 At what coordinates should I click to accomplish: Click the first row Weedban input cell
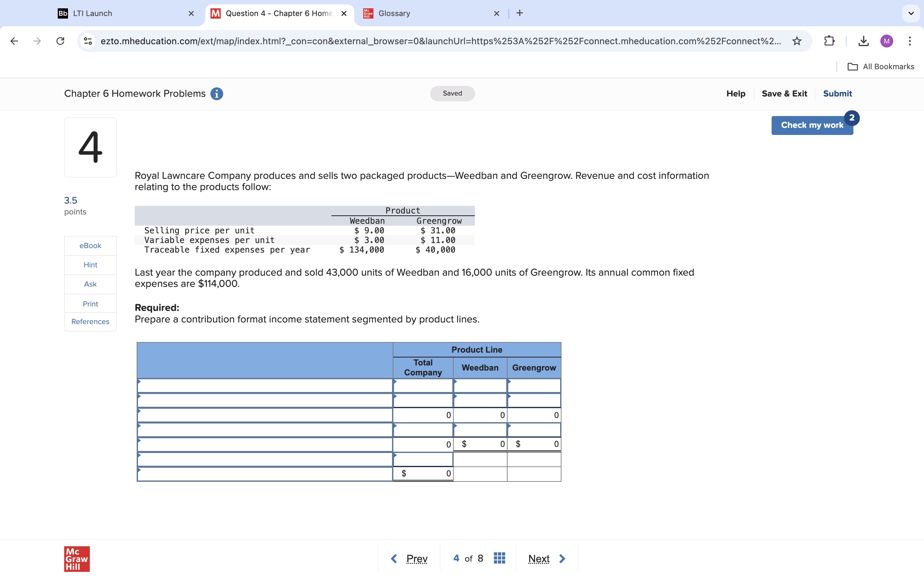pyautogui.click(x=480, y=386)
